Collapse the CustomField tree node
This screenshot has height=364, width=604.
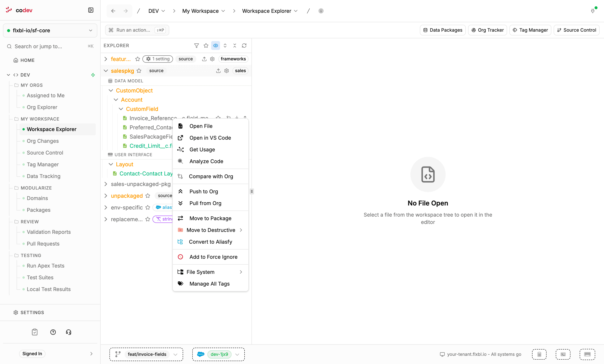121,109
